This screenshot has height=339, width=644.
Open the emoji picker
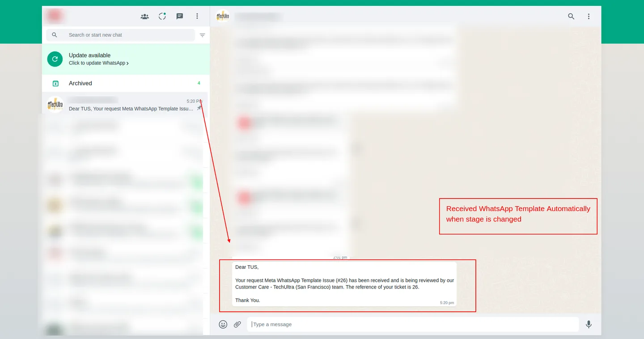point(223,324)
